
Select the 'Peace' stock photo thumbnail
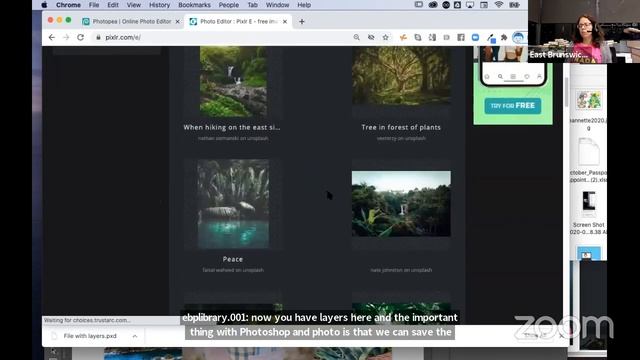pos(233,204)
